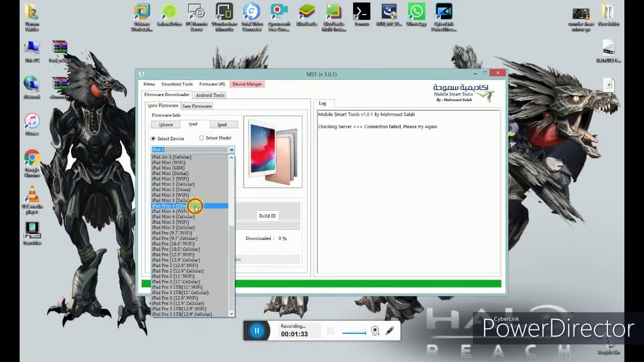Click the Build ID input field
The height and width of the screenshot is (362, 644).
coord(289,216)
